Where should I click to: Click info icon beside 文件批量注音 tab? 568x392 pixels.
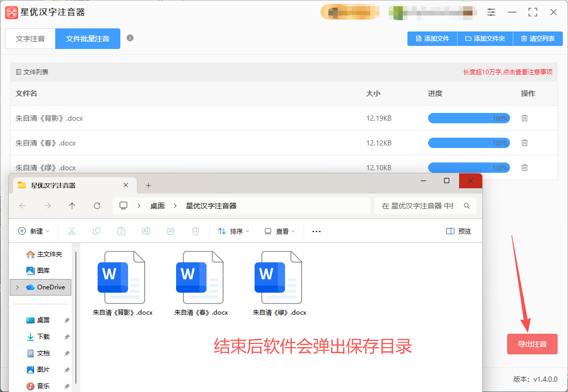coord(130,38)
